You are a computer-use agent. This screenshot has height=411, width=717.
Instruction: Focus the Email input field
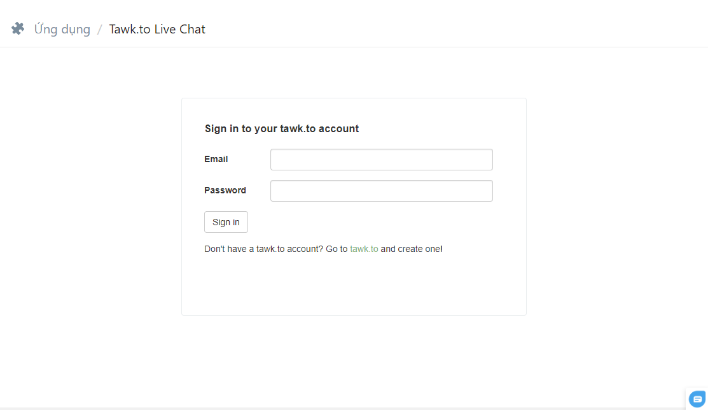(x=381, y=160)
